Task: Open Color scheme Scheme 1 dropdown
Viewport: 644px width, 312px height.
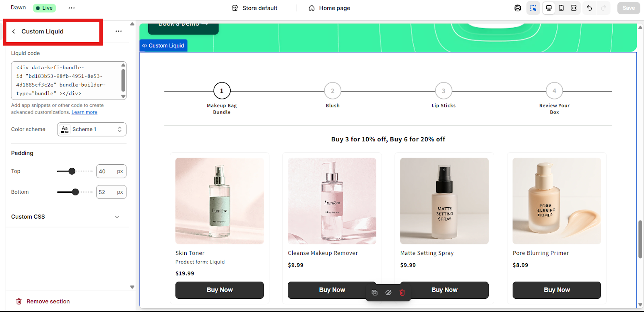Action: click(x=92, y=129)
